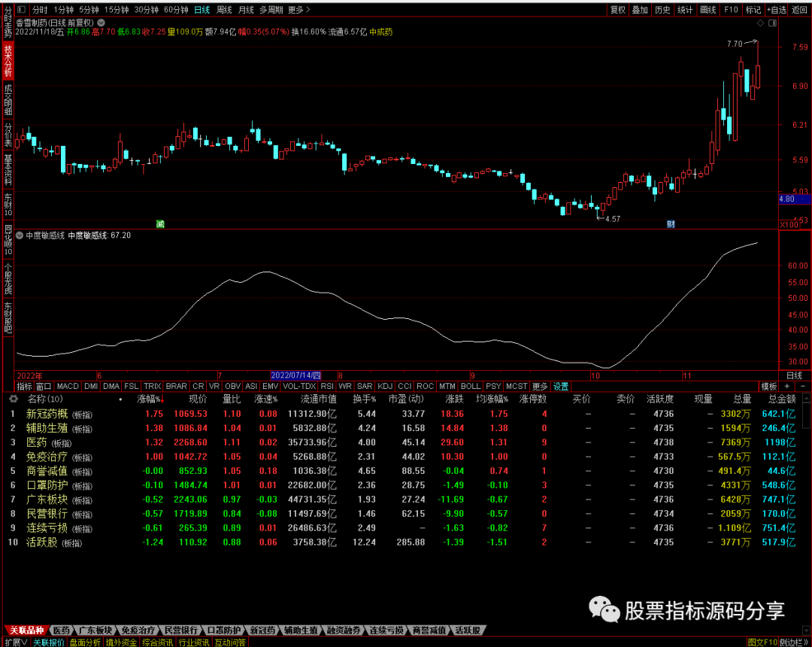812x647 pixels.
Task: Click the diamond icon at chart top right
Action: (760, 23)
